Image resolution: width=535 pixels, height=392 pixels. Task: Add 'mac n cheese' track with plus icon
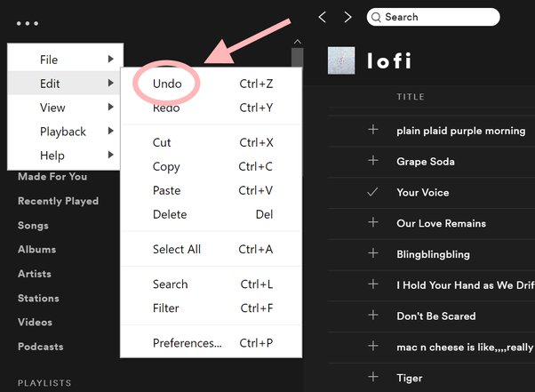point(373,346)
